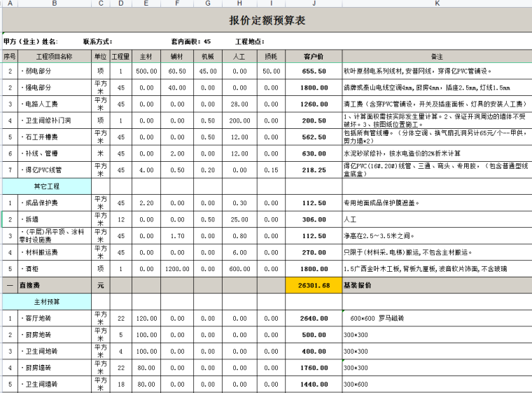Select column header K
Image resolution: width=532 pixels, height=393 pixels.
pos(437,4)
